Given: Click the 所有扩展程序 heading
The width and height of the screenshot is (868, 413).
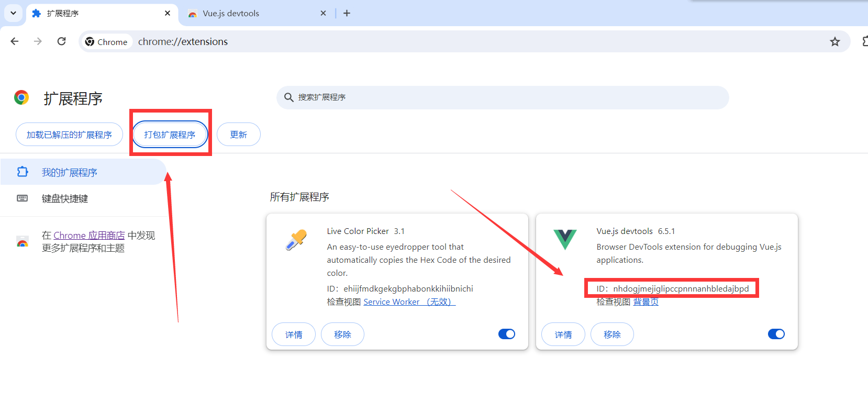Looking at the screenshot, I should point(299,197).
